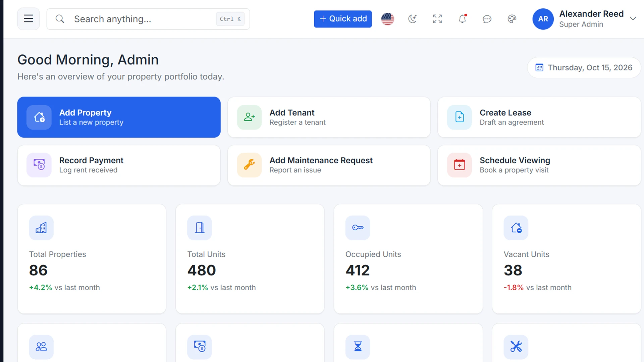Open the hamburger sidebar menu
Viewport: 644px width, 362px height.
29,19
